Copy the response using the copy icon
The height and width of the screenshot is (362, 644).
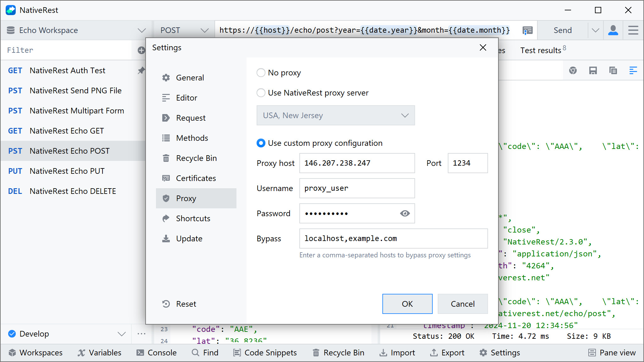pos(613,70)
